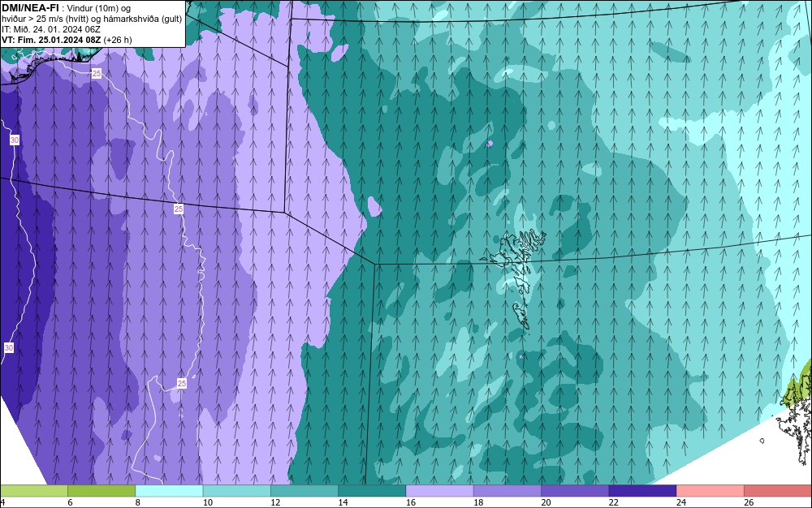Click the legend value 20

point(546,502)
